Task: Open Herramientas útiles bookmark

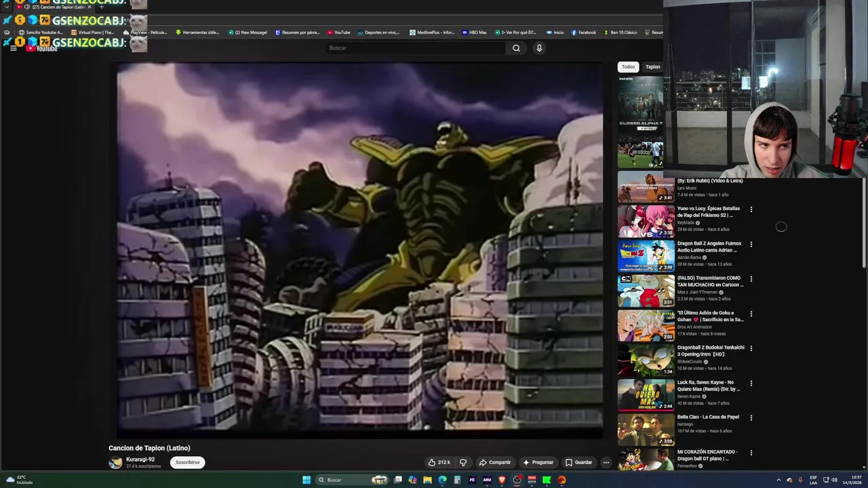Action: 197,33
